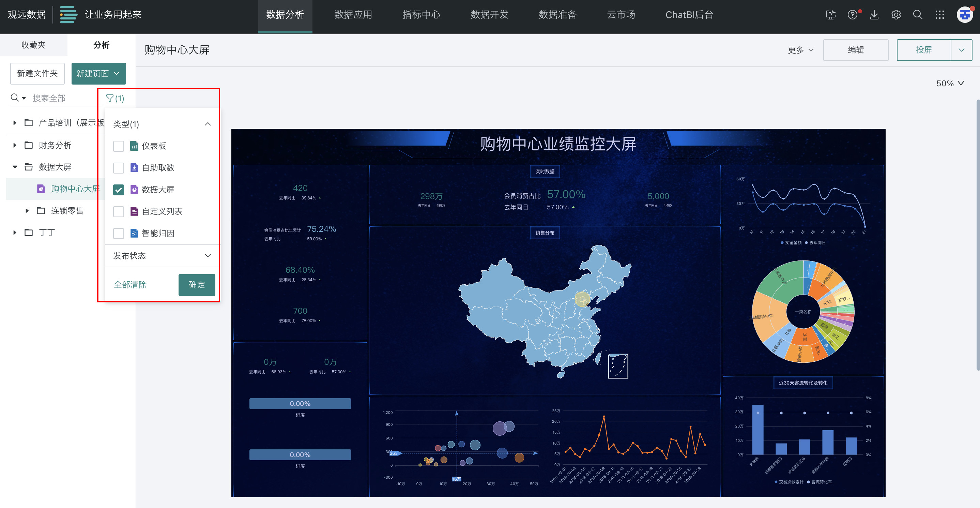
Task: Click the filter funnel icon
Action: coord(110,99)
